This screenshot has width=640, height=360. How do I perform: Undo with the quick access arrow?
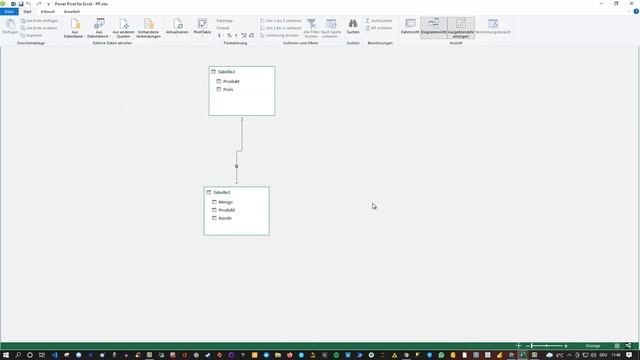click(29, 4)
